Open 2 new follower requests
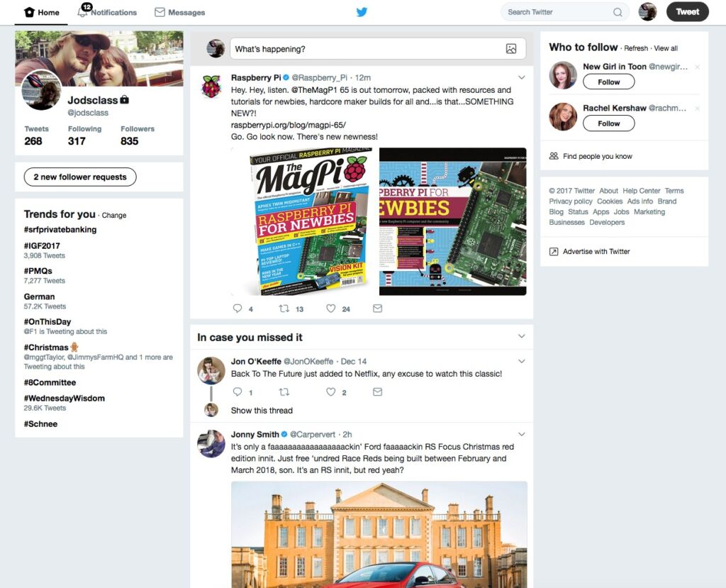This screenshot has height=588, width=726. point(79,177)
